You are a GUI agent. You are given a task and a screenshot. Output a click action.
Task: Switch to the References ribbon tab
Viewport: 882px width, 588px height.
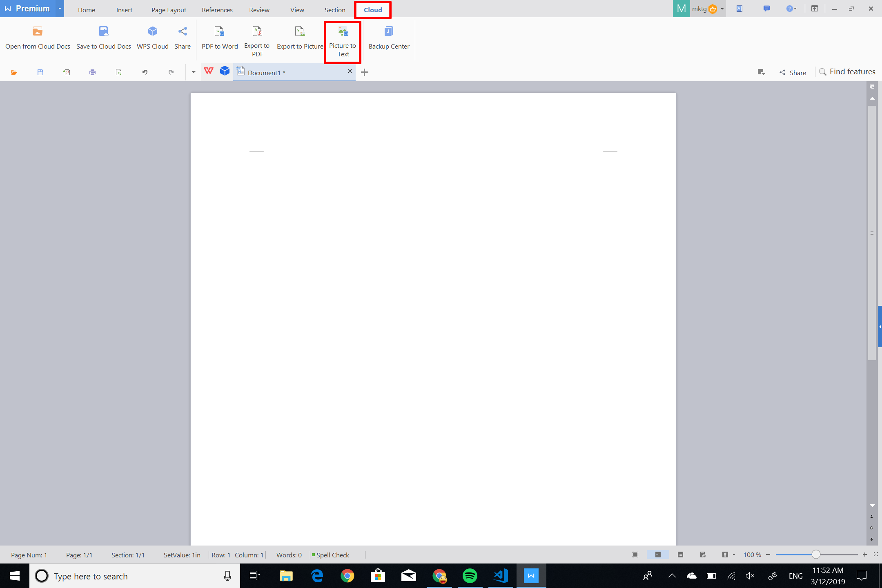(x=217, y=9)
